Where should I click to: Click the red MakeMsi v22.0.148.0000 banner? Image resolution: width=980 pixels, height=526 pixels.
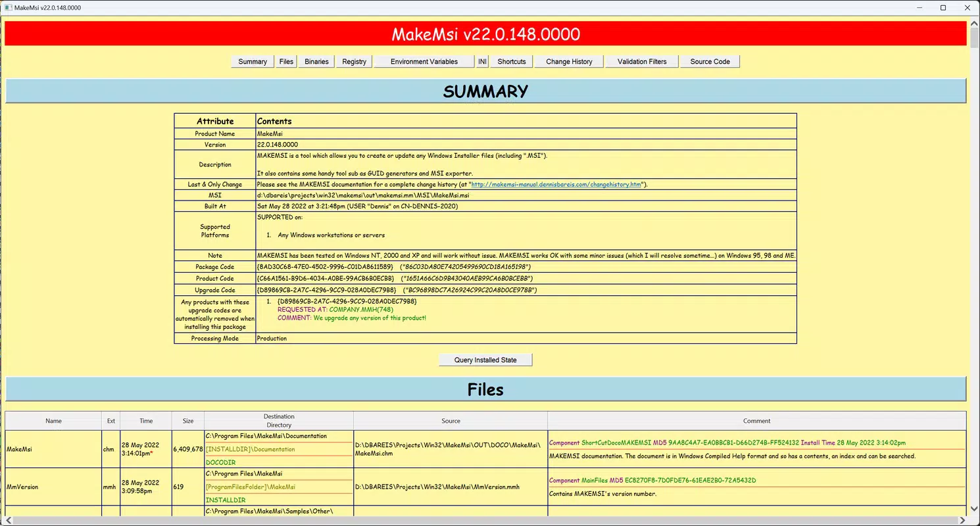point(485,34)
